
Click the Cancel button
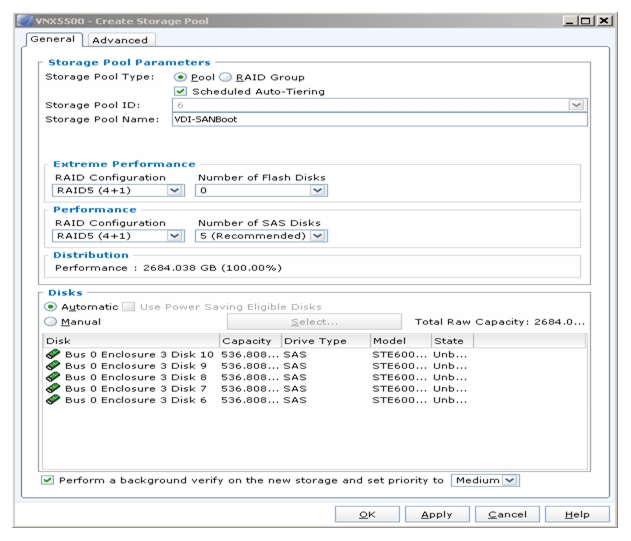point(507,514)
